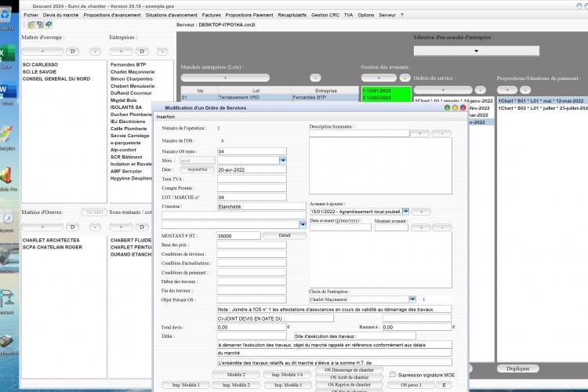This screenshot has width=588, height=392.
Task: Open the TVA menu
Action: (x=348, y=15)
